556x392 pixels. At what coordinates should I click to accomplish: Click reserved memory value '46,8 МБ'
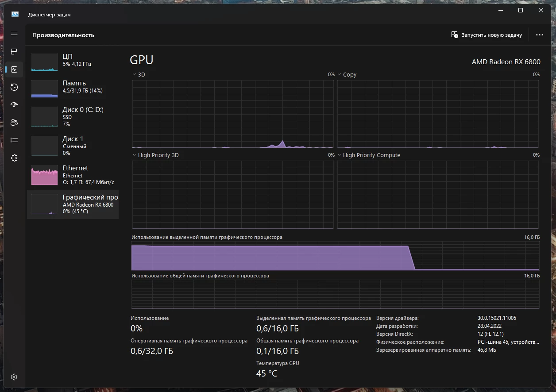tap(487, 350)
